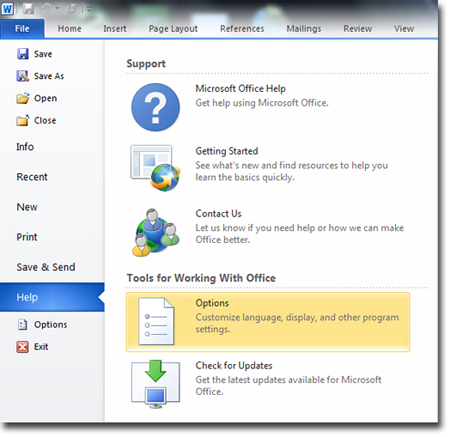Viewport: 450px width, 437px height.
Task: Click the red Exit icon in sidebar
Action: click(22, 347)
